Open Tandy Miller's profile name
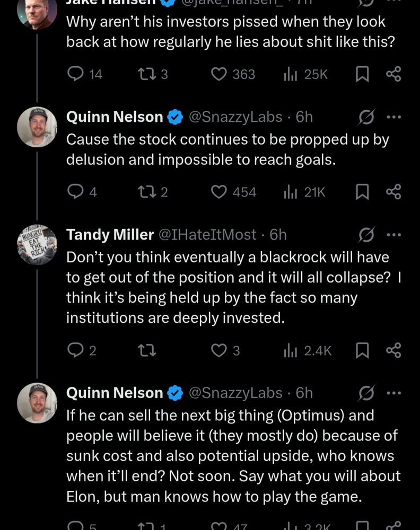 pos(109,234)
